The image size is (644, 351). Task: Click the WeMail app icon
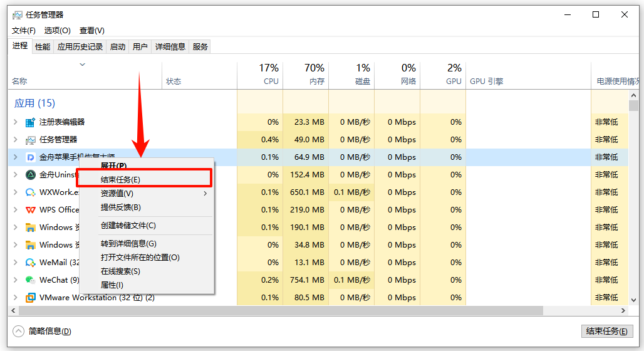click(31, 262)
